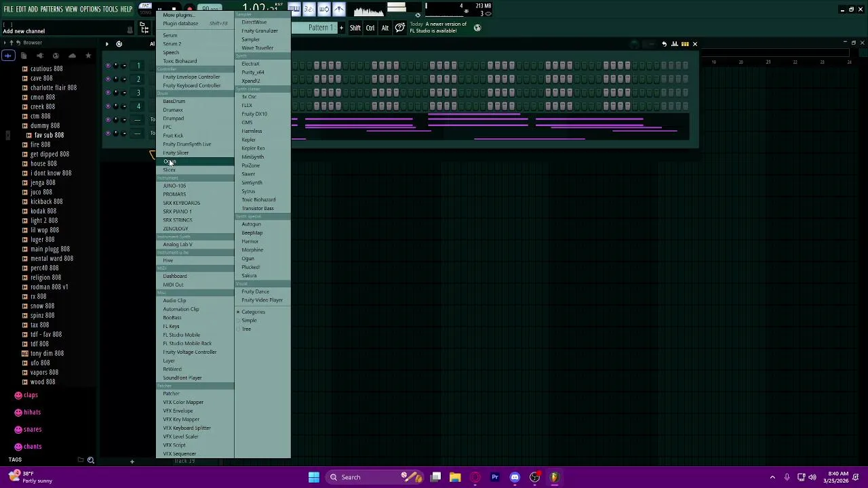
Task: Select FLEX from plugin menu
Action: tap(247, 106)
